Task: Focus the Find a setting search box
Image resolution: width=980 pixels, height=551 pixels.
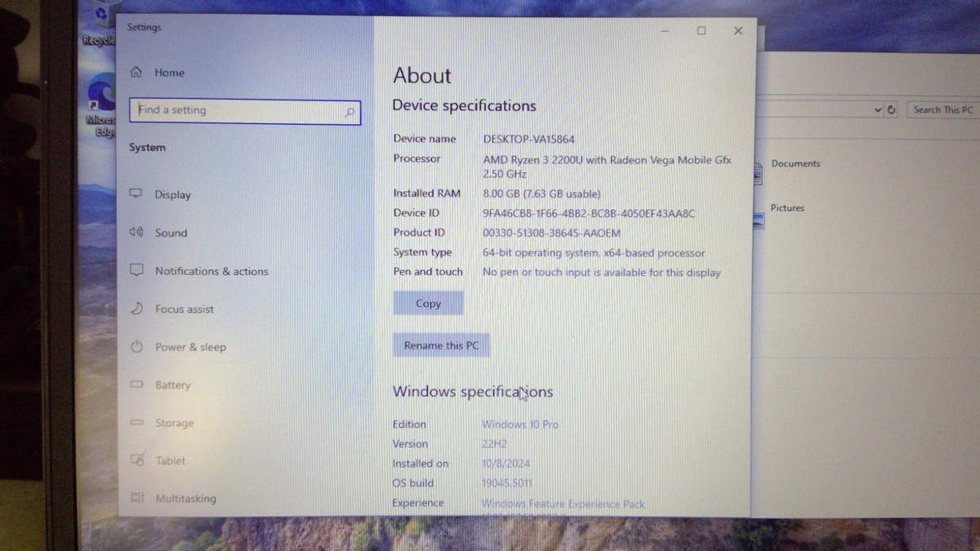Action: [245, 111]
